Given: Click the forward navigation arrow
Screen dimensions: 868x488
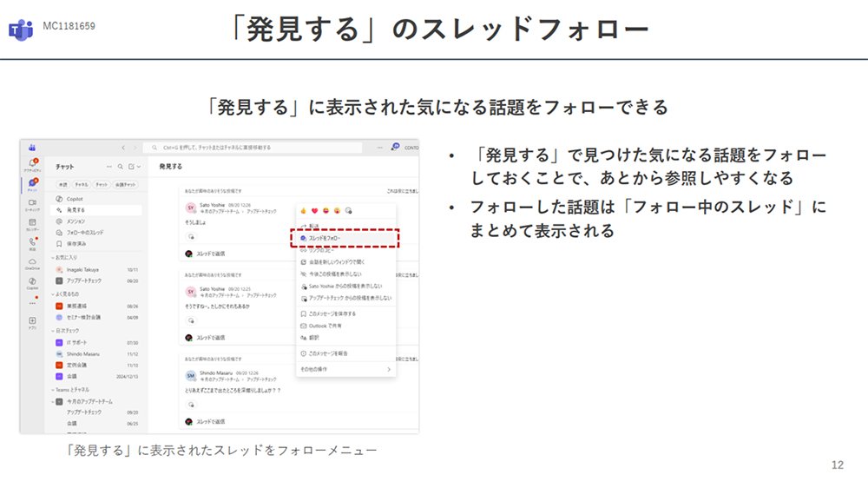Looking at the screenshot, I should click(x=134, y=148).
